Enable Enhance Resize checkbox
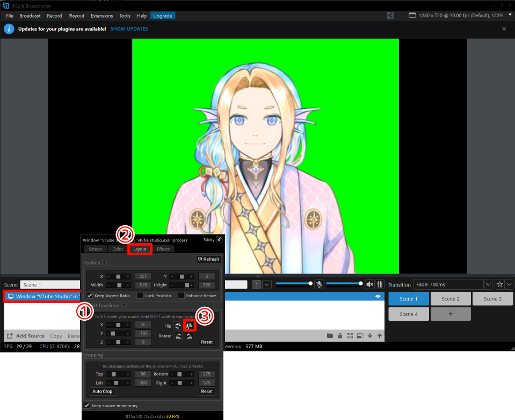Screen dimensions: 515x420 coord(181,296)
